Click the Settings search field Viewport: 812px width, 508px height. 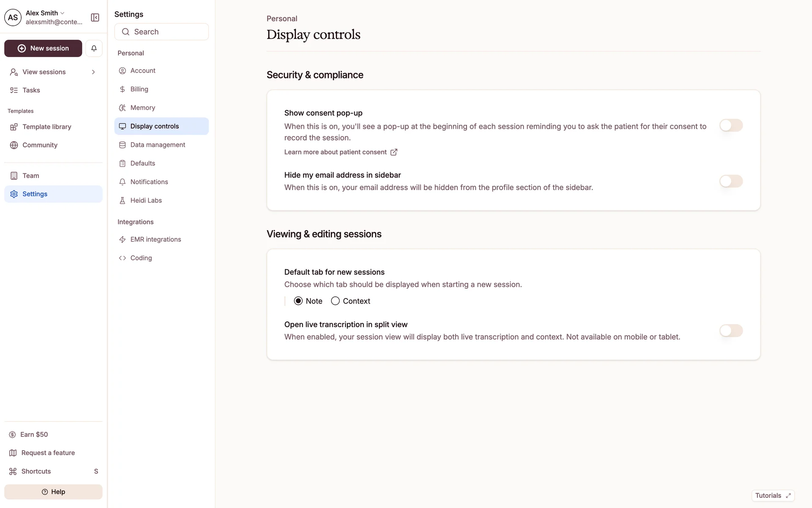click(x=162, y=32)
